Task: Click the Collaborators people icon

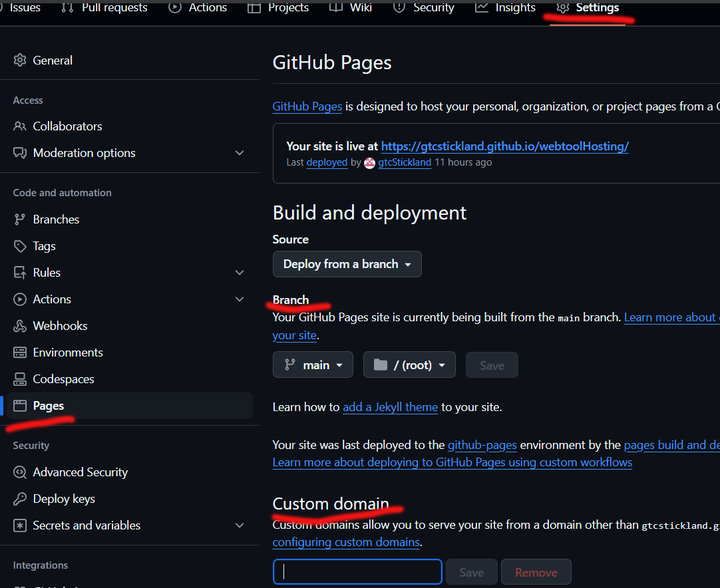Action: pyautogui.click(x=20, y=126)
